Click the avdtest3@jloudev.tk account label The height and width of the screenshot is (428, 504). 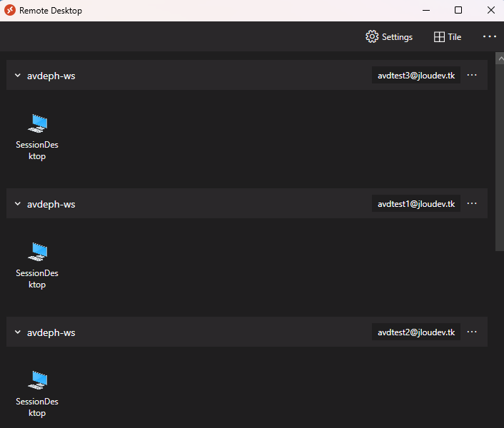pyautogui.click(x=416, y=76)
